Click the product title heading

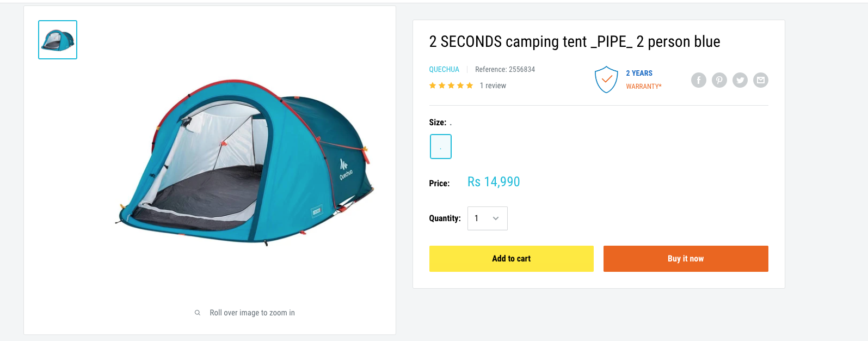(x=575, y=41)
